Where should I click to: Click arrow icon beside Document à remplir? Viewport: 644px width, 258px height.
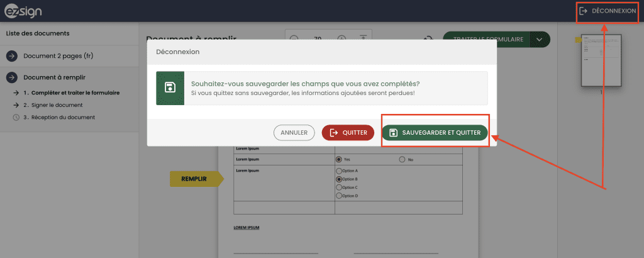(12, 77)
